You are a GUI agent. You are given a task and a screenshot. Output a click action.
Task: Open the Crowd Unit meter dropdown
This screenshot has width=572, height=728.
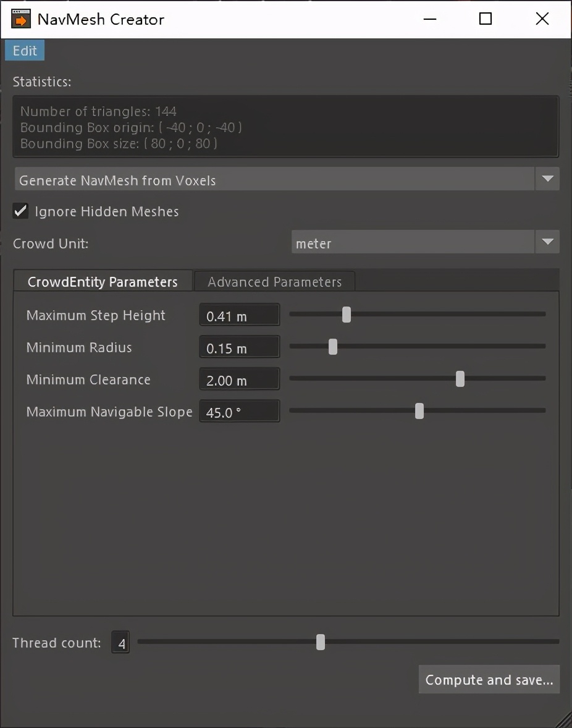coord(547,242)
